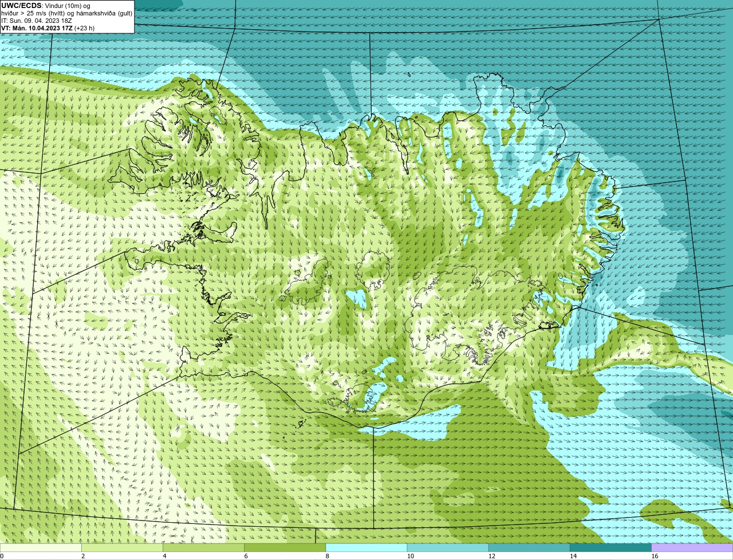Image resolution: width=733 pixels, height=560 pixels.
Task: Click the 8–10 m/s light cyan swatch
Action: pyautogui.click(x=366, y=547)
